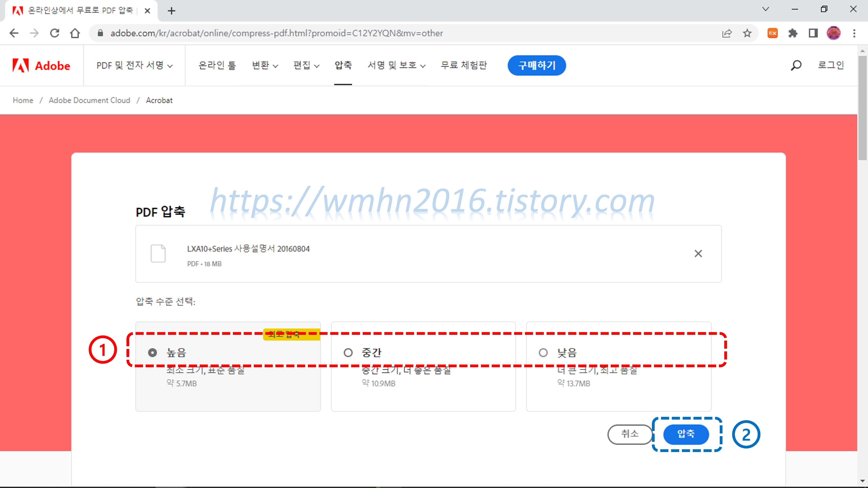
Task: Open Adobe Document Cloud breadcrumb
Action: coord(89,100)
